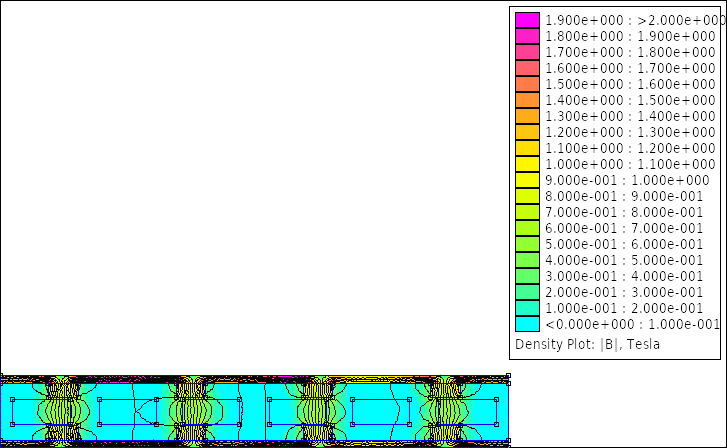Click the '1.800e+000 : 1.900e+000' legend text

[x=630, y=36]
